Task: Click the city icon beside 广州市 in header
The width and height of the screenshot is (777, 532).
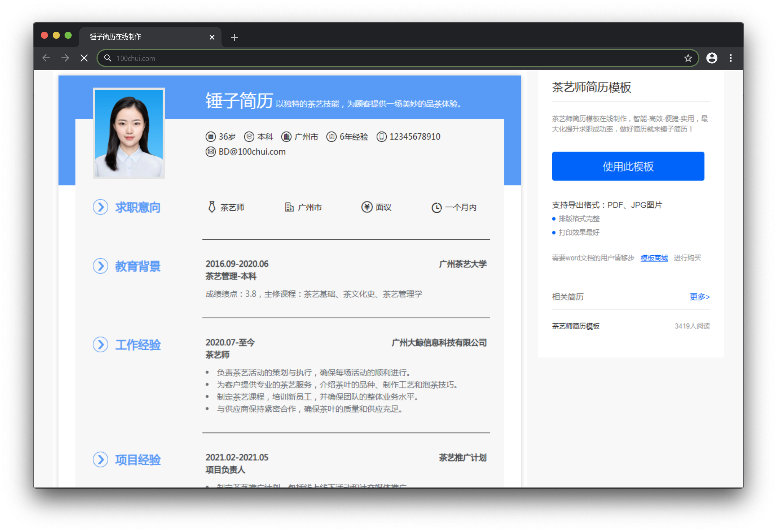Action: [286, 137]
